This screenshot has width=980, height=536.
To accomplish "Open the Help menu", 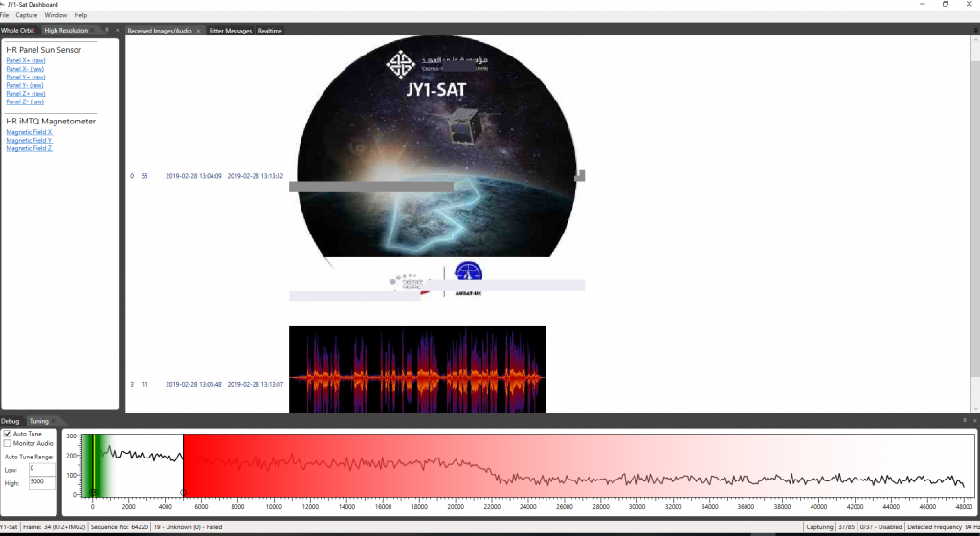I will coord(80,15).
